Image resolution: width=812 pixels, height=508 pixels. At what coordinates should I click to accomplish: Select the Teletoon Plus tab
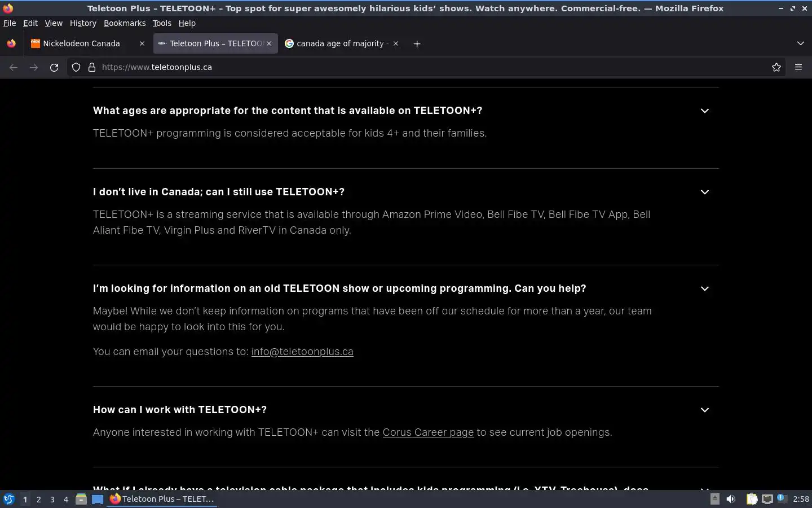[216, 43]
